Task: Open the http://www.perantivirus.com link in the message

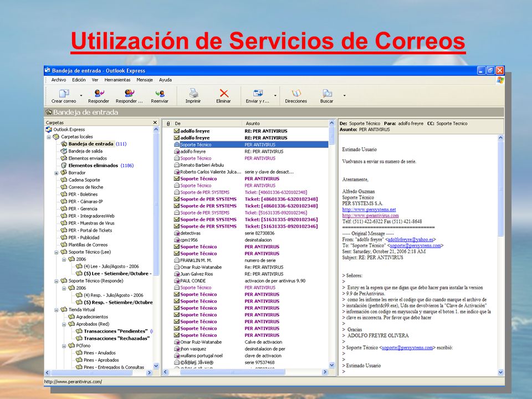Action: [x=371, y=216]
